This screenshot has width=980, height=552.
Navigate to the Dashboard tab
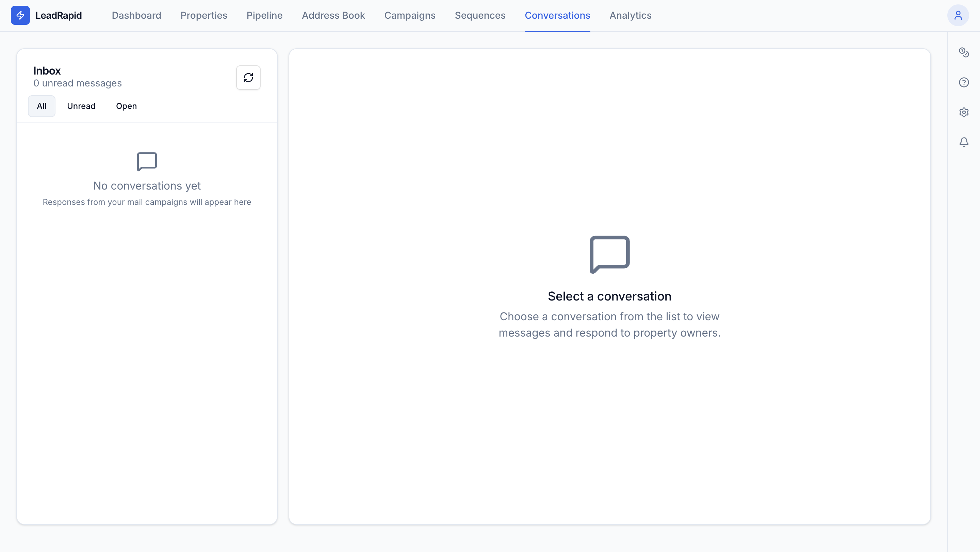click(136, 15)
